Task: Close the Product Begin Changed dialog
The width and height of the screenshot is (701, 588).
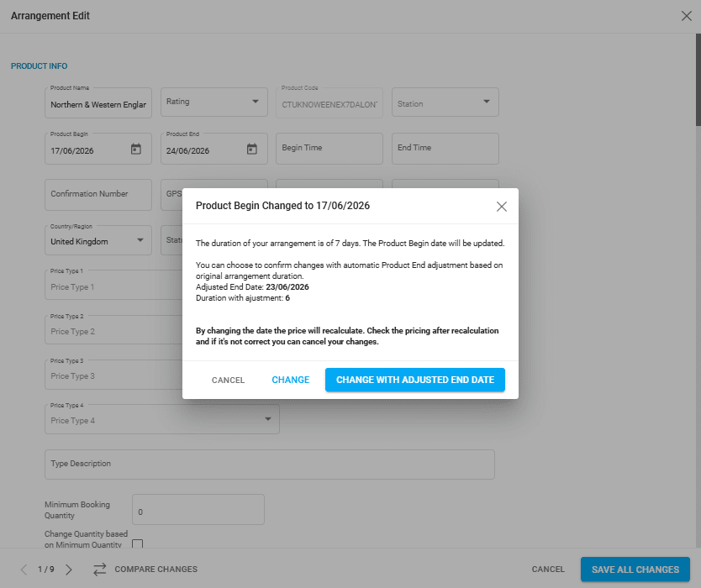Action: [x=502, y=207]
